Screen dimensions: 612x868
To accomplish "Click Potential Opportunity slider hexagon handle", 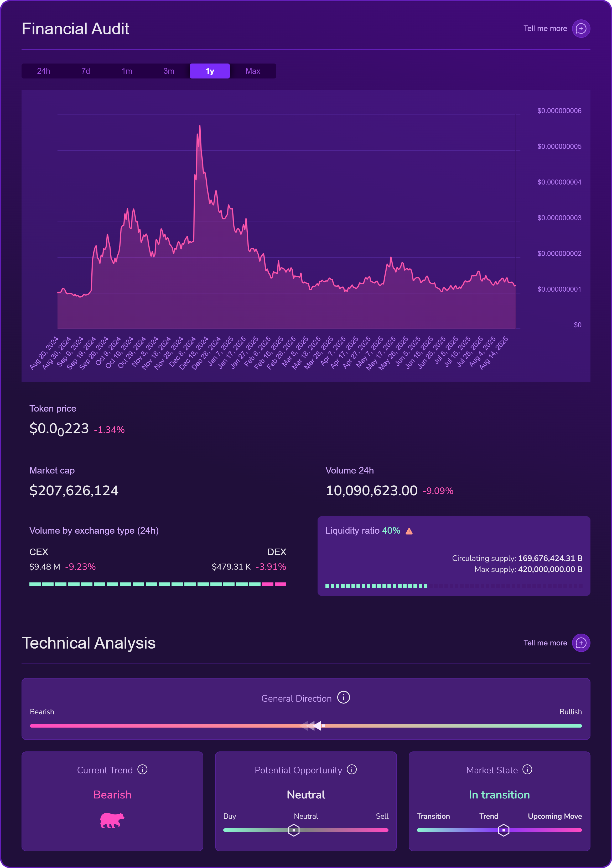I will click(x=293, y=830).
